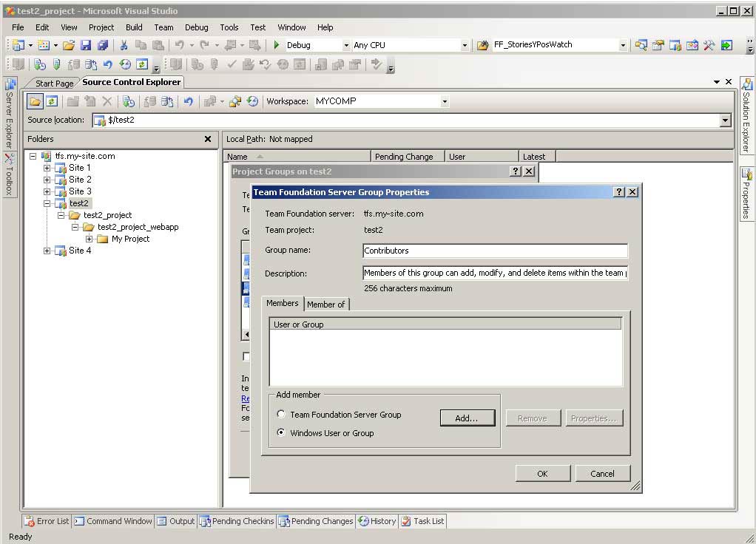Viewport: 756px width, 544px height.
Task: Expand the Site 1 tree node
Action: coord(47,168)
